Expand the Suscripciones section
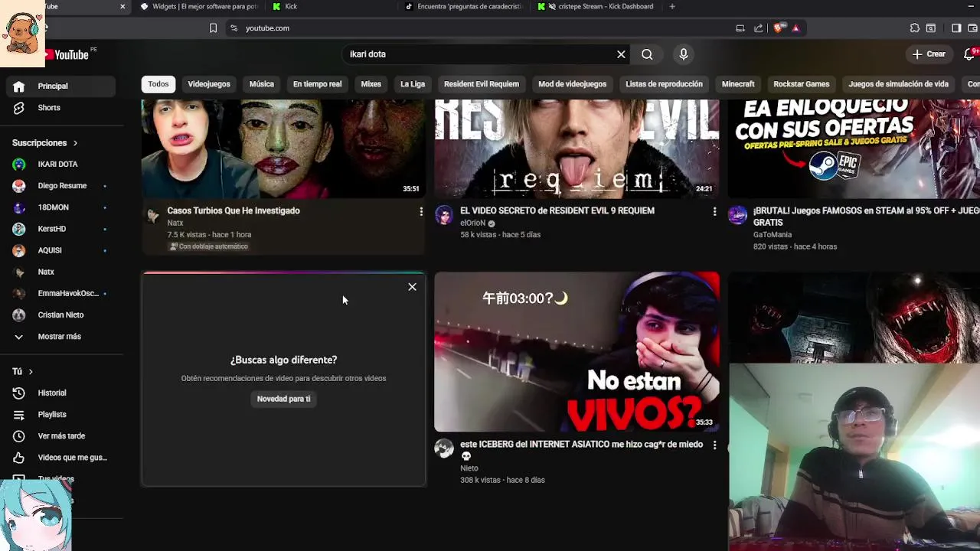The width and height of the screenshot is (980, 551). tap(45, 143)
